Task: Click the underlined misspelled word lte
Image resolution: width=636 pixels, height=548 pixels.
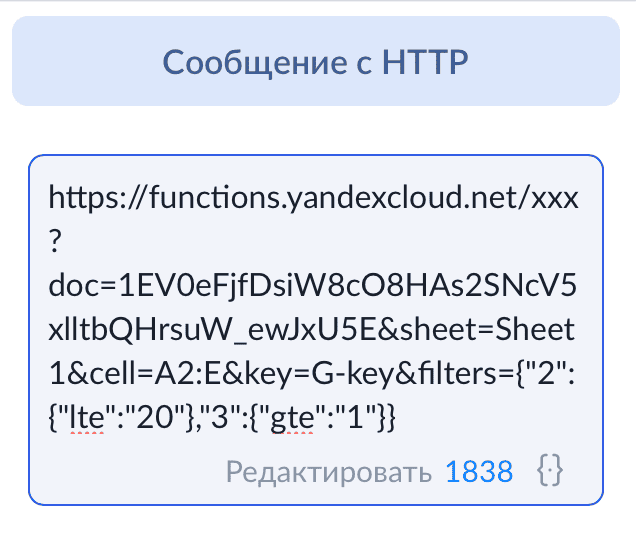Action: coord(86,418)
